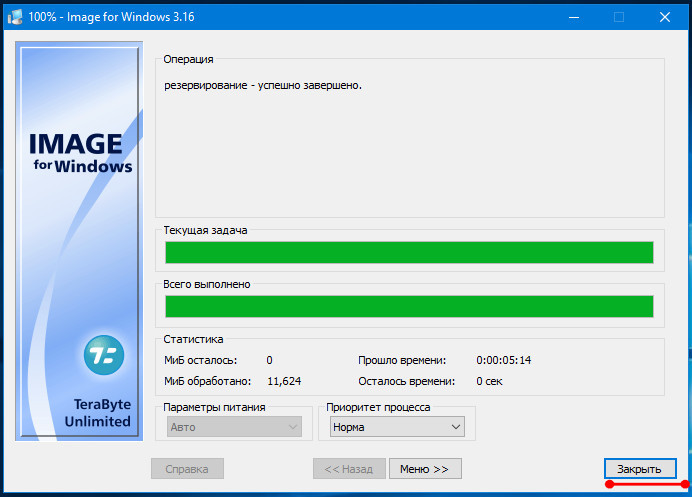Click the МиБ обработано: label
This screenshot has width=692, height=497.
[x=207, y=381]
